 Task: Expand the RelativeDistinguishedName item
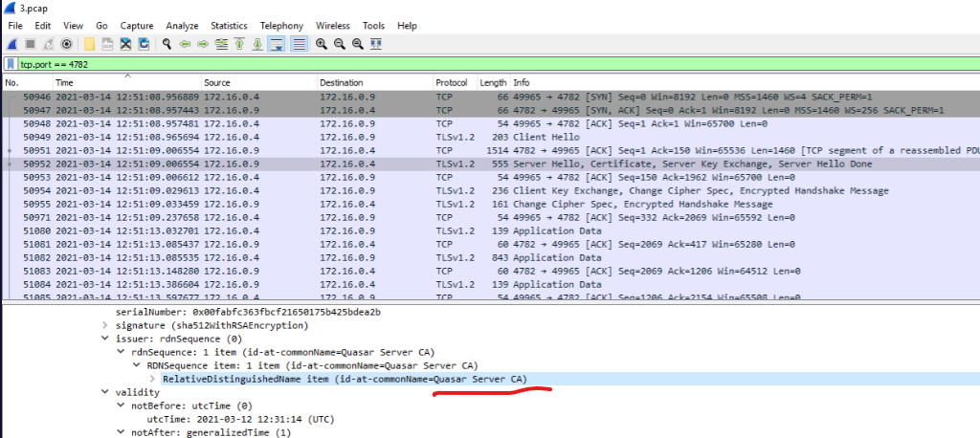[152, 380]
